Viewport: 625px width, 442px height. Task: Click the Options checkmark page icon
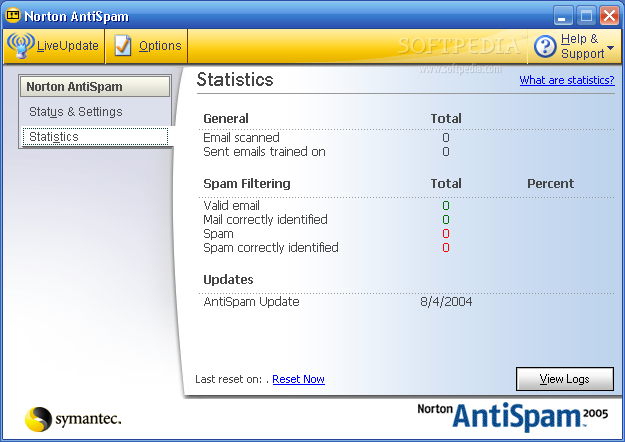coord(122,46)
